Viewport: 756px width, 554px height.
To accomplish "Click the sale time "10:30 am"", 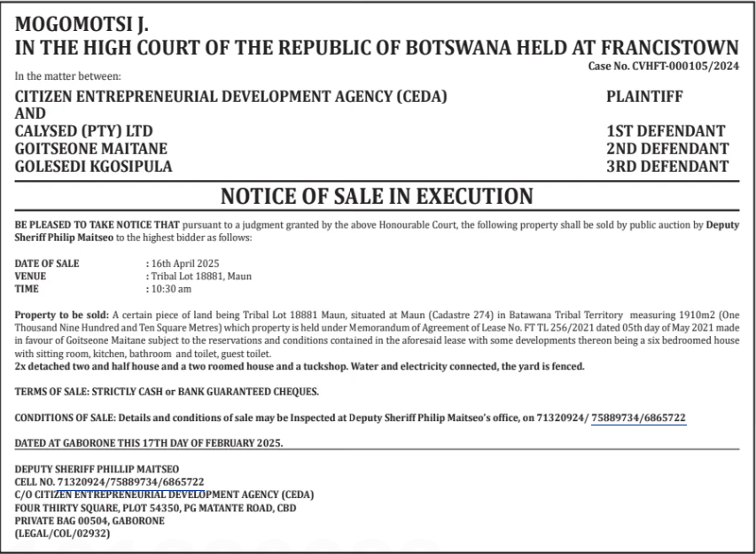I will coord(173,288).
